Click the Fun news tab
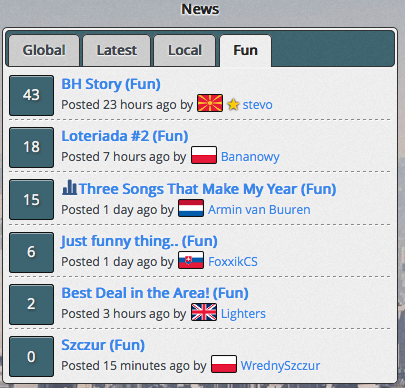 (x=245, y=50)
